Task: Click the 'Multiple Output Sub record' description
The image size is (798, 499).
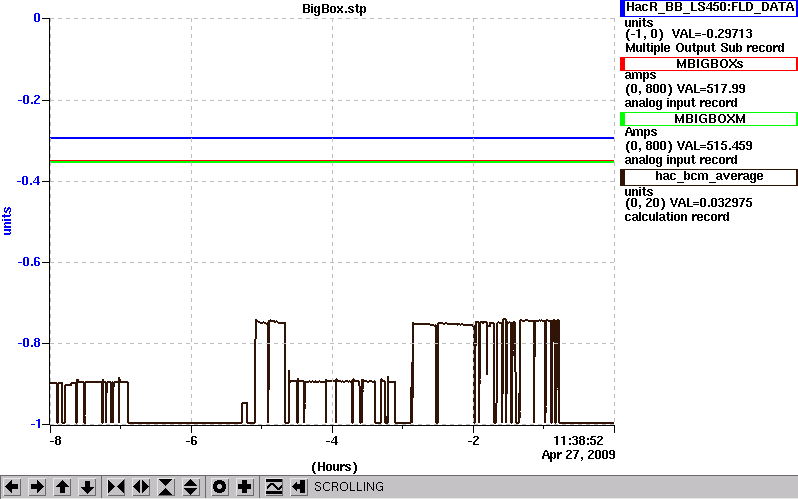Action: [705, 48]
